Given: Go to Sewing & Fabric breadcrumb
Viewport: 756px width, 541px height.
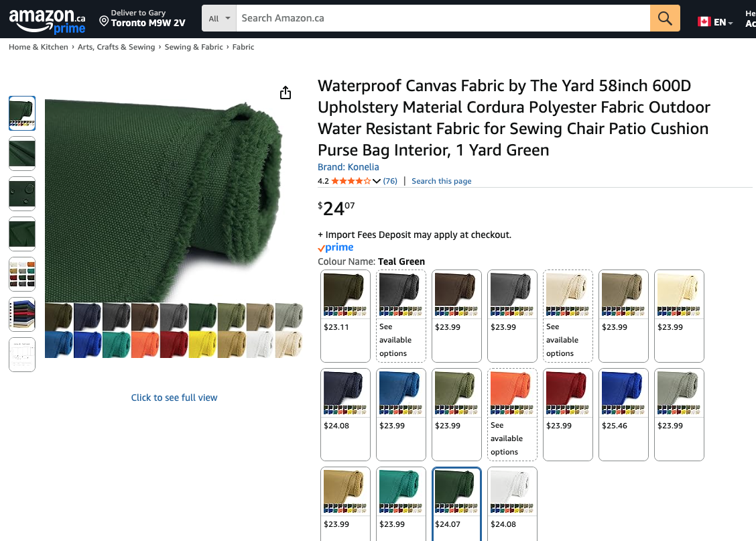Looking at the screenshot, I should click(194, 47).
